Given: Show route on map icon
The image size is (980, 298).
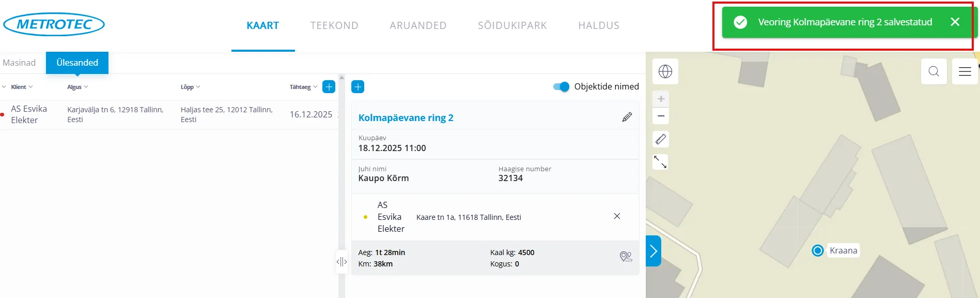Looking at the screenshot, I should pos(626,257).
